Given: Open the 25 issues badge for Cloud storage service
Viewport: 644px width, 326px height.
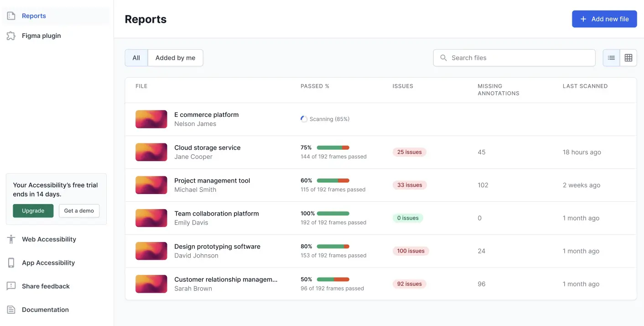Looking at the screenshot, I should [409, 152].
